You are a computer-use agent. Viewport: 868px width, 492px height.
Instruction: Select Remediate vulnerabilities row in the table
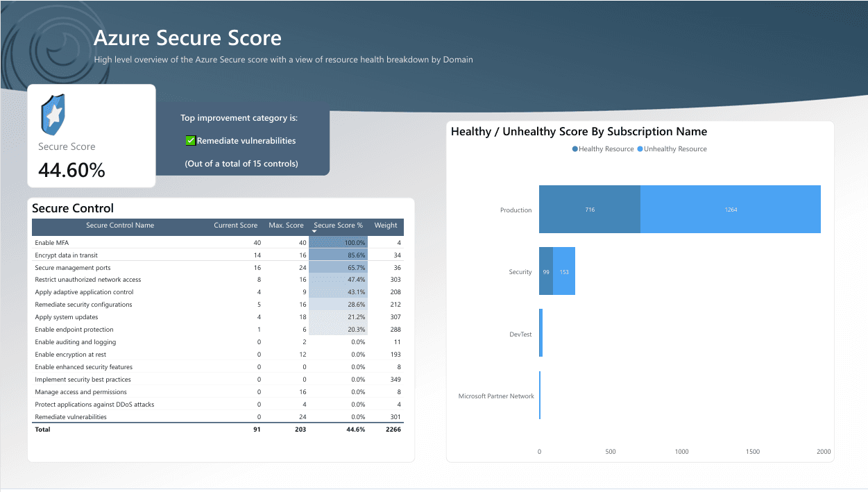(218, 417)
